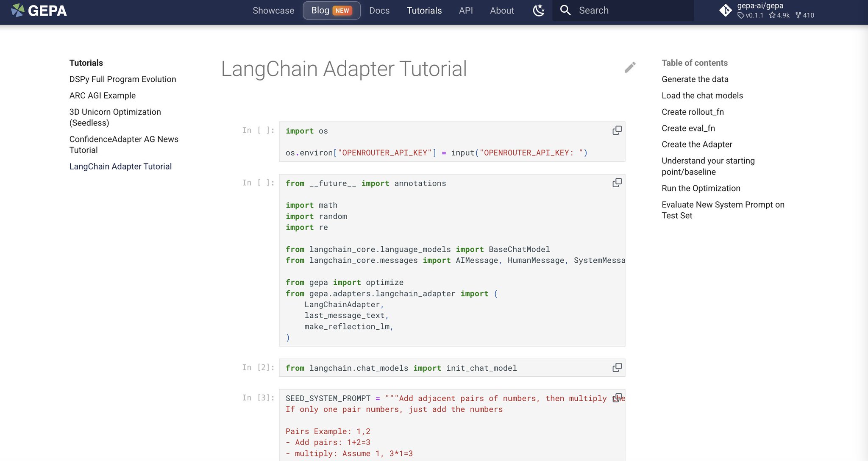This screenshot has height=461, width=868.
Task: Jump to Run the Optimization section
Action: (x=701, y=188)
